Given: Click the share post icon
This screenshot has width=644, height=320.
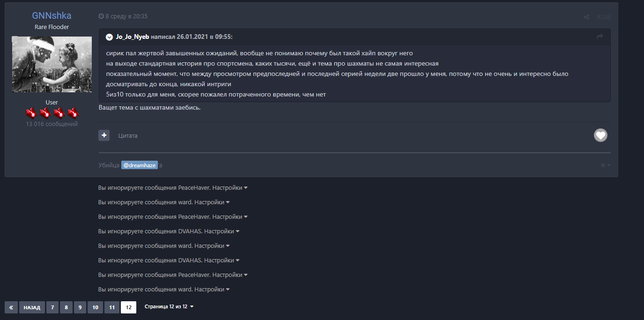Looking at the screenshot, I should click(586, 17).
